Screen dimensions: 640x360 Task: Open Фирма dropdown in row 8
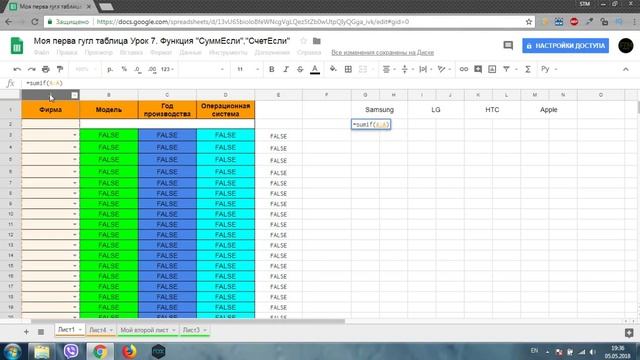coord(75,193)
